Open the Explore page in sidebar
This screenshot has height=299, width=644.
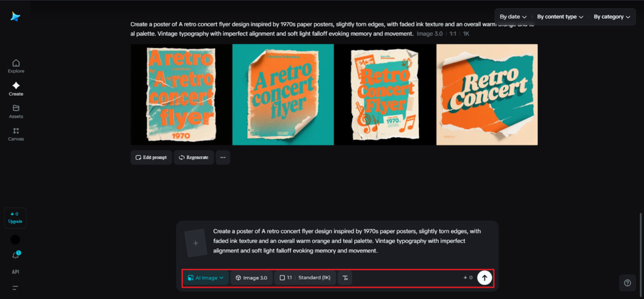[16, 66]
